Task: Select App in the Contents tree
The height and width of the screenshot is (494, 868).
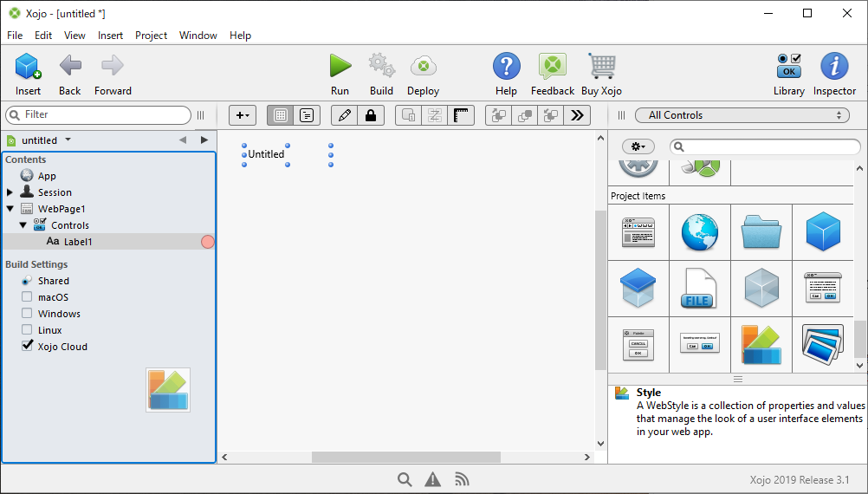Action: pos(47,176)
